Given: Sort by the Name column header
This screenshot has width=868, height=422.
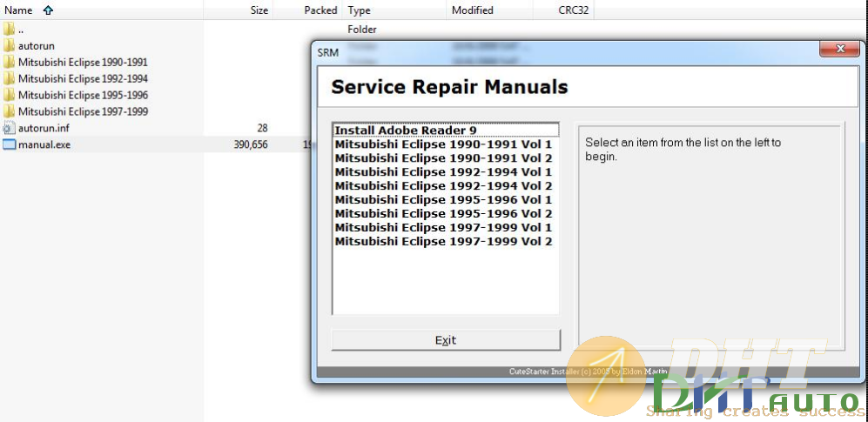Looking at the screenshot, I should [x=102, y=10].
